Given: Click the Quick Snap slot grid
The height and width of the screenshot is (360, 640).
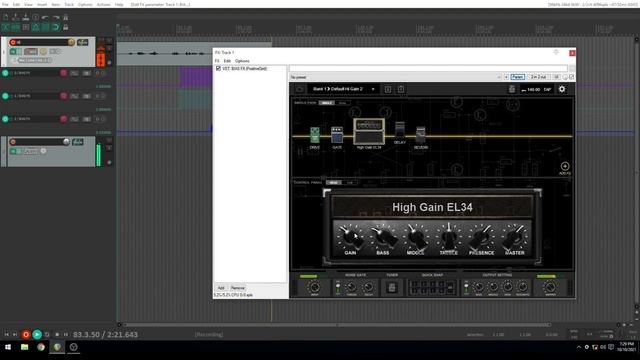Looking at the screenshot, I should click(432, 287).
